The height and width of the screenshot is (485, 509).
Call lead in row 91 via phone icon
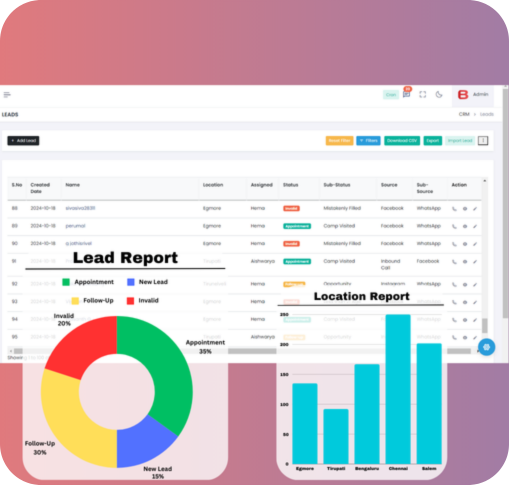(x=454, y=262)
